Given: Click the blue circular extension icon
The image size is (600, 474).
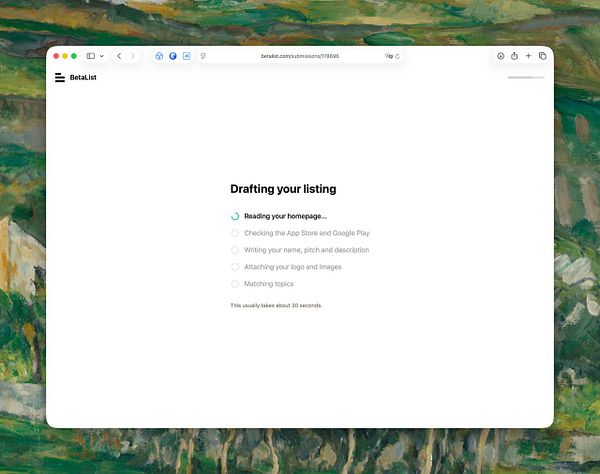Looking at the screenshot, I should tap(173, 56).
